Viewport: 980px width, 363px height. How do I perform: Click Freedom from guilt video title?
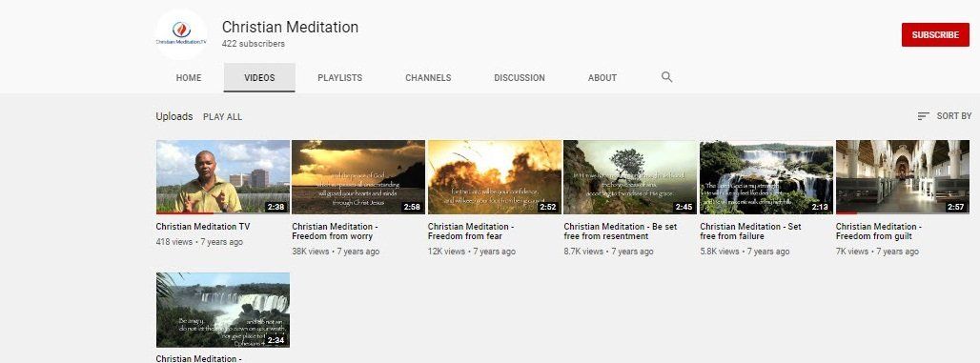coord(879,232)
